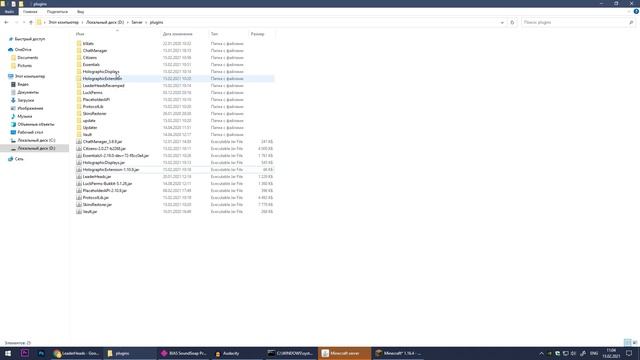Switch to Minecraft server taskbar window
Screen dimensions: 640x360
[345, 353]
